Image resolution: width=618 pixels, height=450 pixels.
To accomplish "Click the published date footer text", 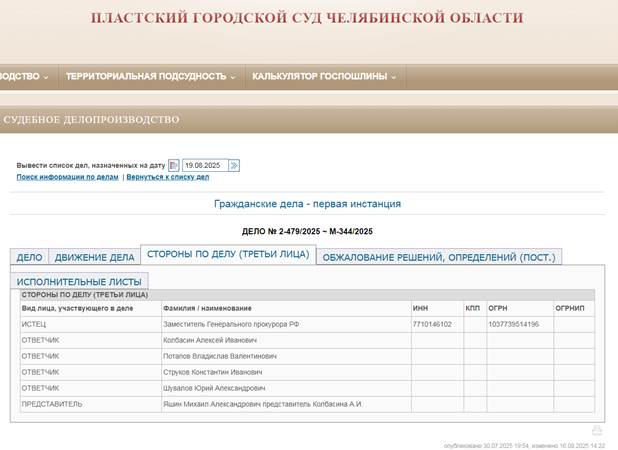I will pyautogui.click(x=524, y=446).
